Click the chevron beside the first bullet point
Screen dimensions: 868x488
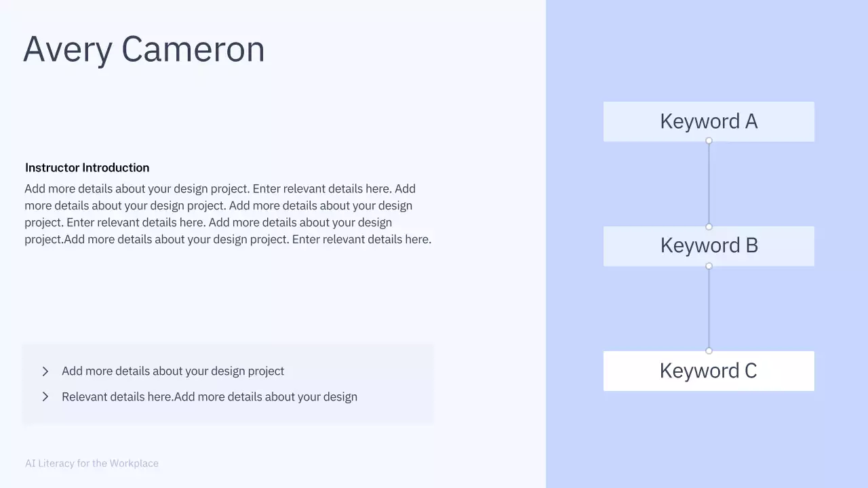point(45,371)
